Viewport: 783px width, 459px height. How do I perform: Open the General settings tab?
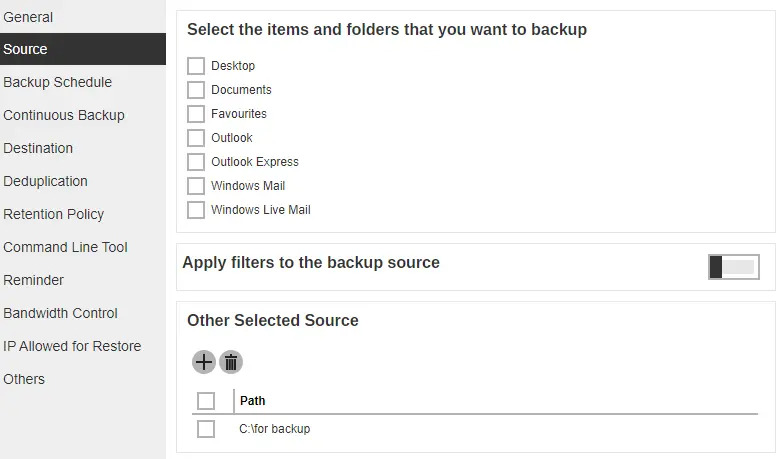click(x=28, y=17)
